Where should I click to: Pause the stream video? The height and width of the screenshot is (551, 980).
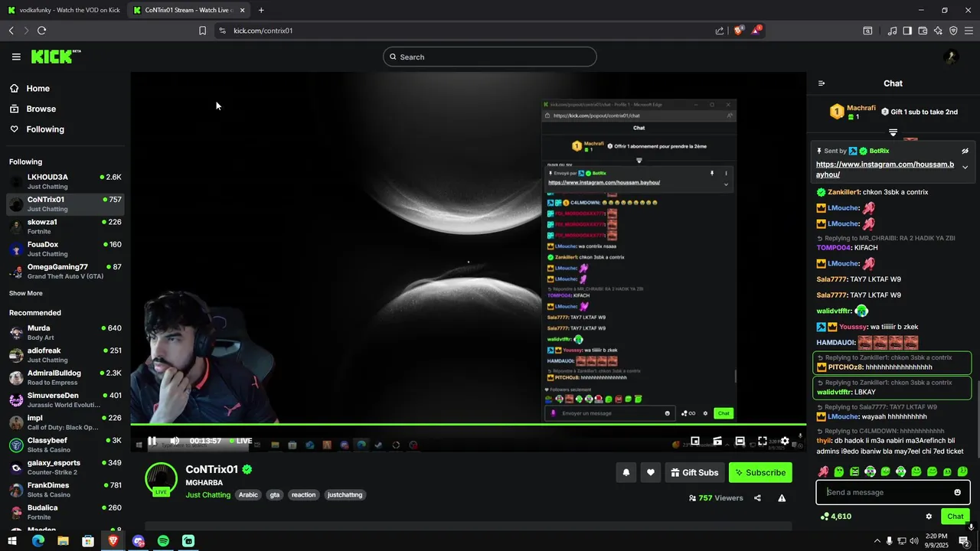tap(152, 441)
